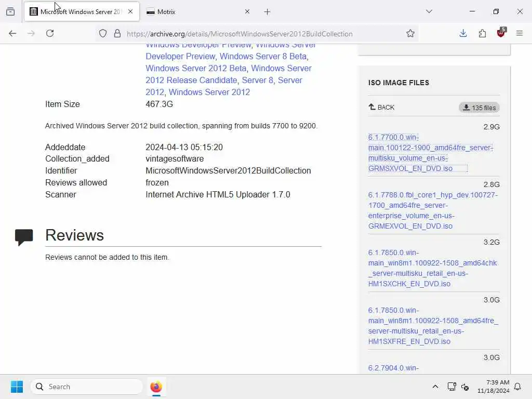View site security padlock info
Screen dimensions: 532x399
pyautogui.click(x=117, y=33)
